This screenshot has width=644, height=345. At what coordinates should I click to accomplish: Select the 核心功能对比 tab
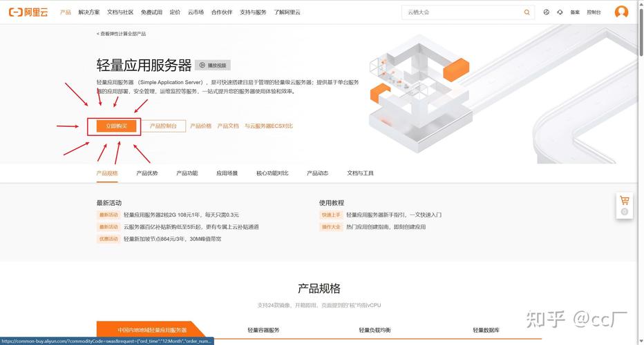[272, 173]
